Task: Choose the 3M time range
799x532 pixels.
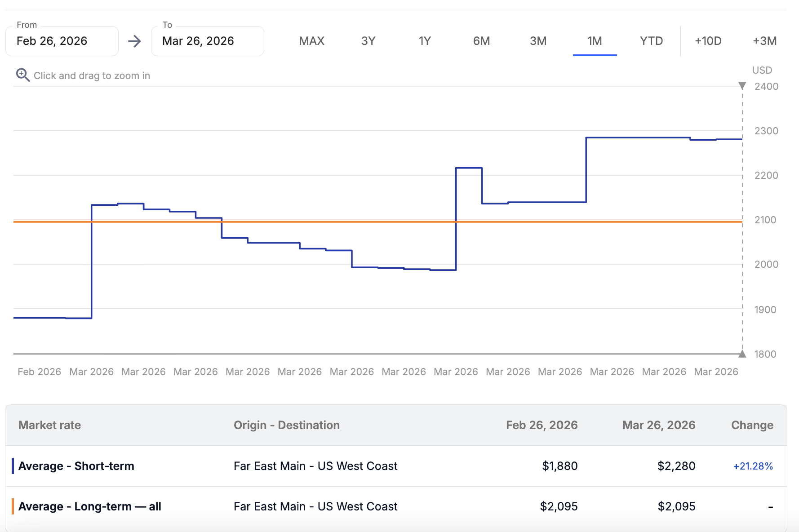Action: click(x=538, y=41)
